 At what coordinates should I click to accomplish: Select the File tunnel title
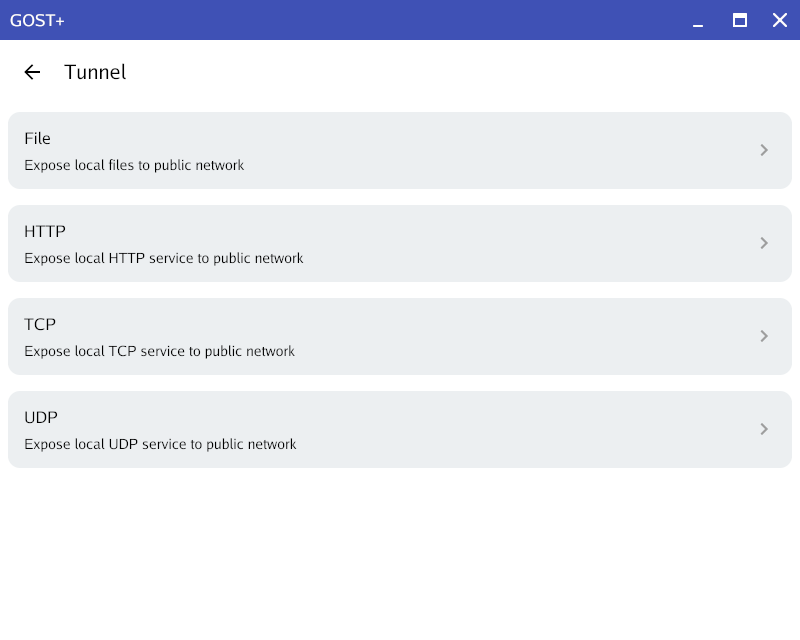37,138
